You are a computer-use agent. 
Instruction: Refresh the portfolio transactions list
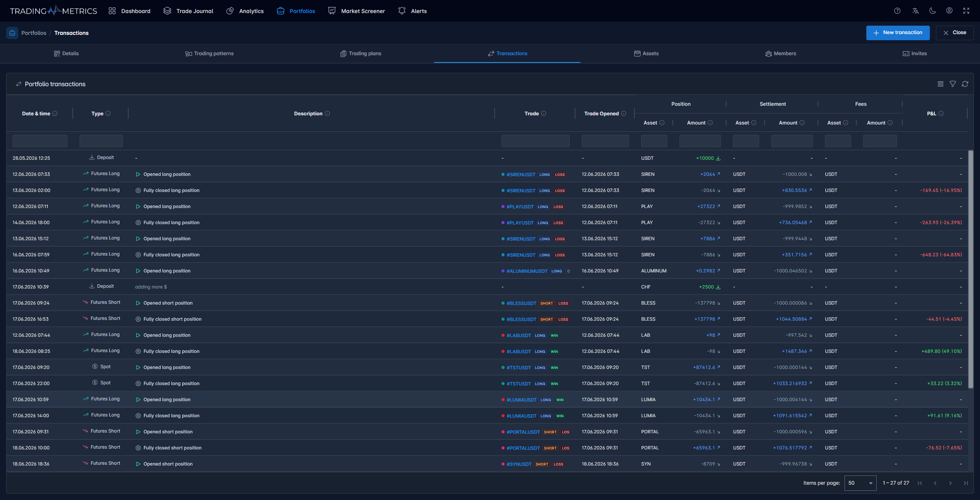[965, 84]
